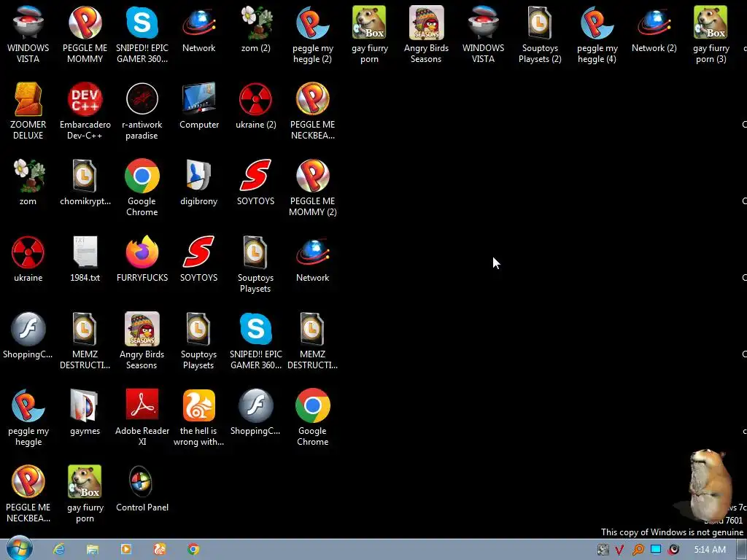This screenshot has width=747, height=560.
Task: Open Embarcadero Dev-C++ shortcut
Action: [x=85, y=111]
